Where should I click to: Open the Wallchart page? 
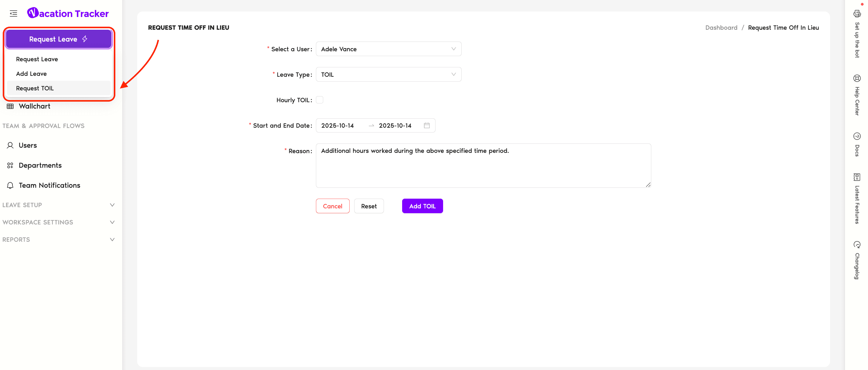(34, 106)
